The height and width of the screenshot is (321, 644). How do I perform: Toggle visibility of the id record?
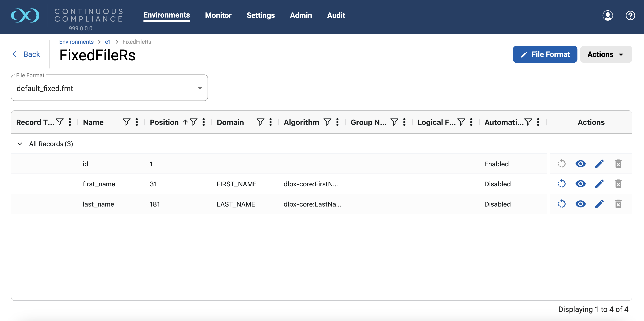580,164
